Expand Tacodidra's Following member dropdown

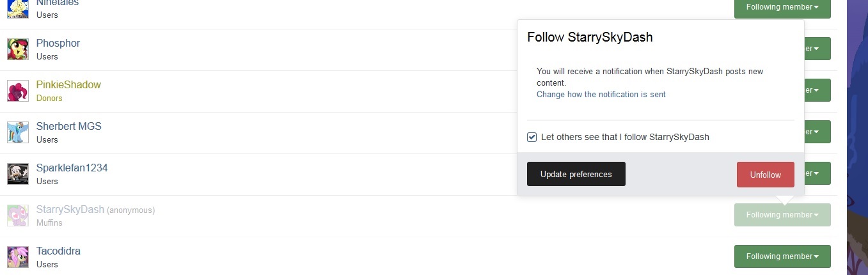[x=782, y=256]
